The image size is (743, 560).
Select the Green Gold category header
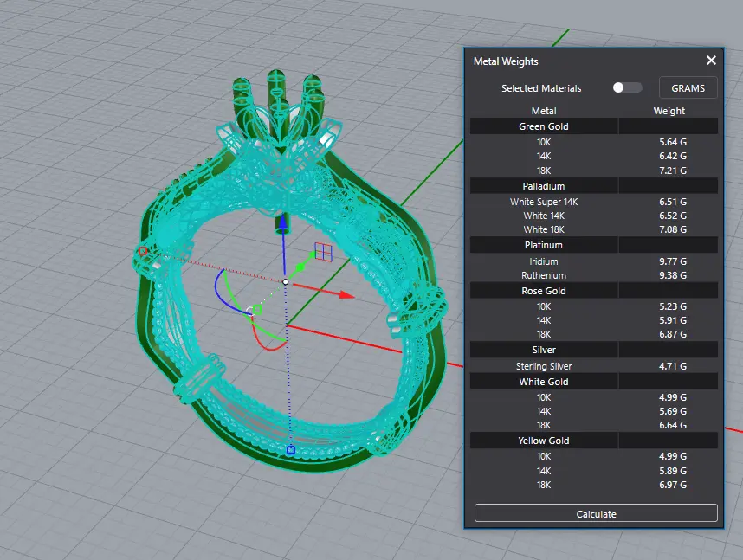(x=545, y=126)
